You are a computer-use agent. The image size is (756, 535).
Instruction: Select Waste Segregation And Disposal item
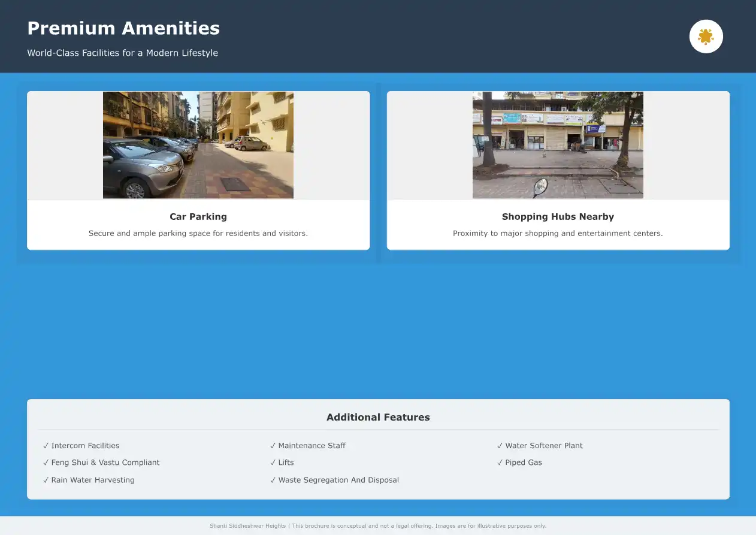point(334,480)
